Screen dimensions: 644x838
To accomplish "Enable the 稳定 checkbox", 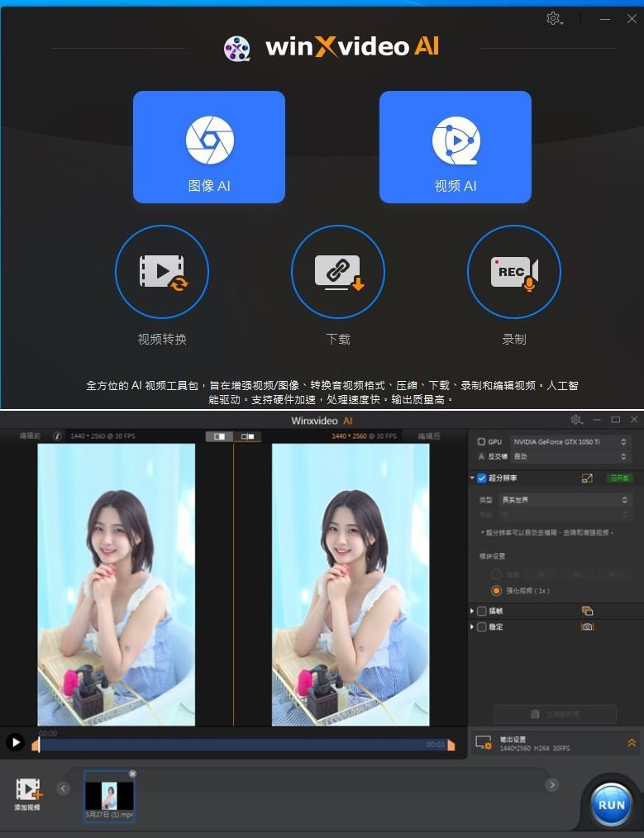I will [482, 627].
